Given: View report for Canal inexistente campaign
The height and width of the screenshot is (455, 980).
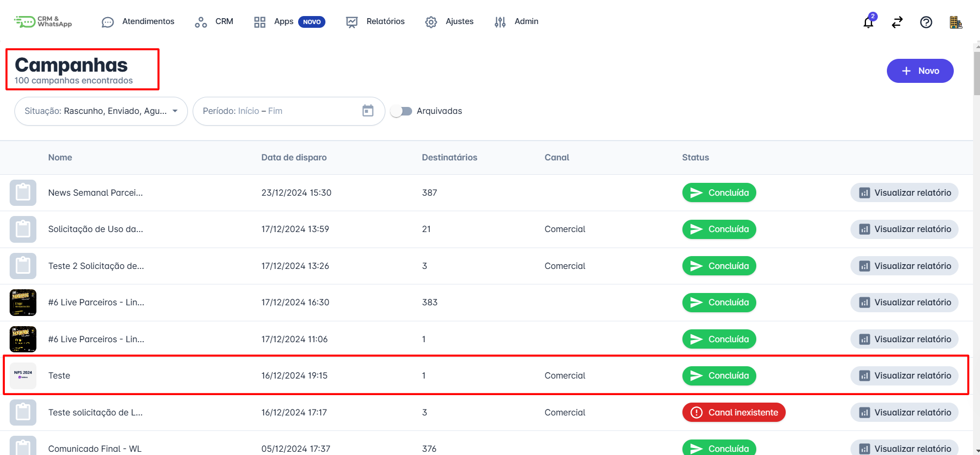Looking at the screenshot, I should point(904,412).
